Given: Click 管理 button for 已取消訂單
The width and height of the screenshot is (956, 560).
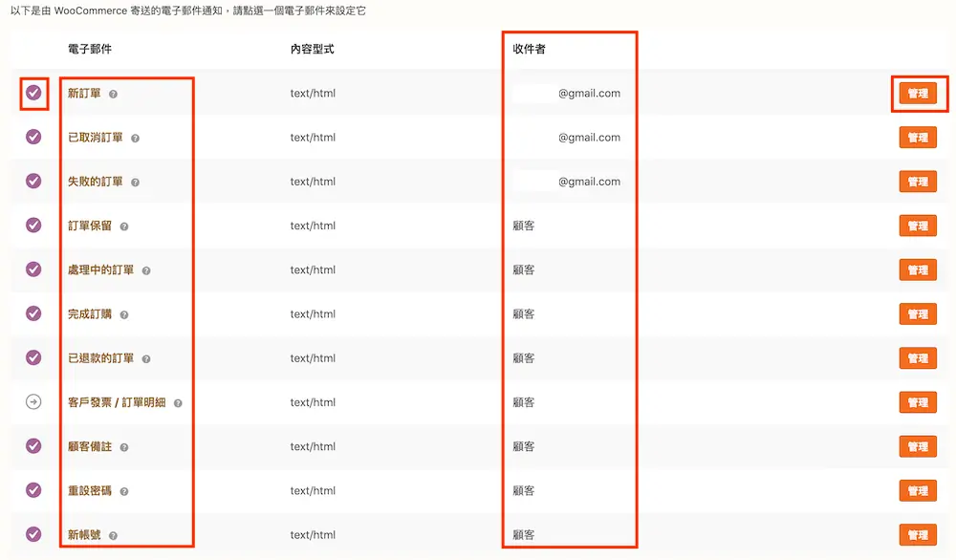Looking at the screenshot, I should point(918,138).
